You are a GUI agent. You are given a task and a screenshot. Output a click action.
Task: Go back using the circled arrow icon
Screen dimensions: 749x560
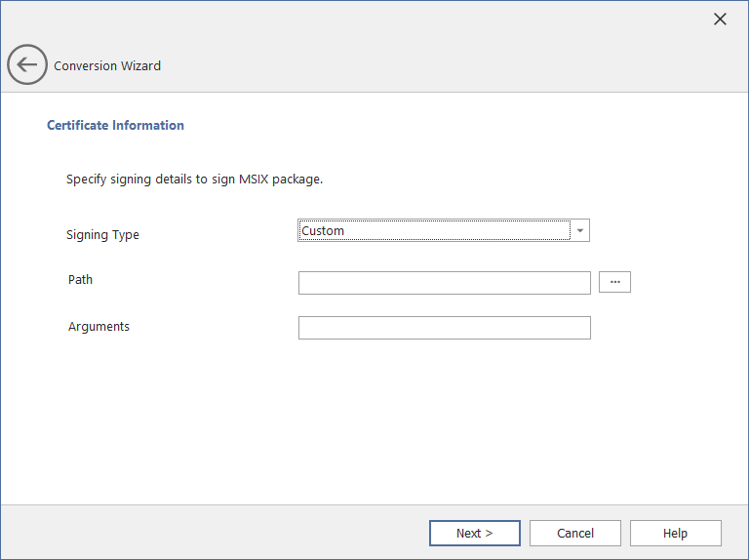26,65
